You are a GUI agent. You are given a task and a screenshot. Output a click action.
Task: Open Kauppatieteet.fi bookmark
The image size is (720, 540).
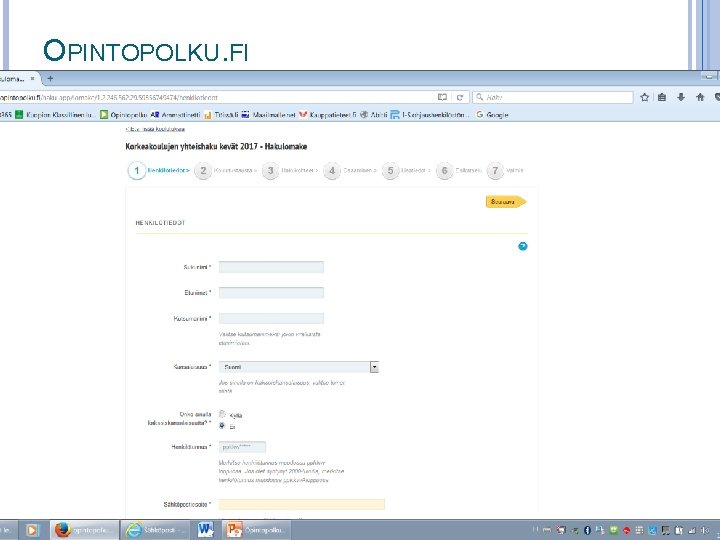tap(327, 115)
